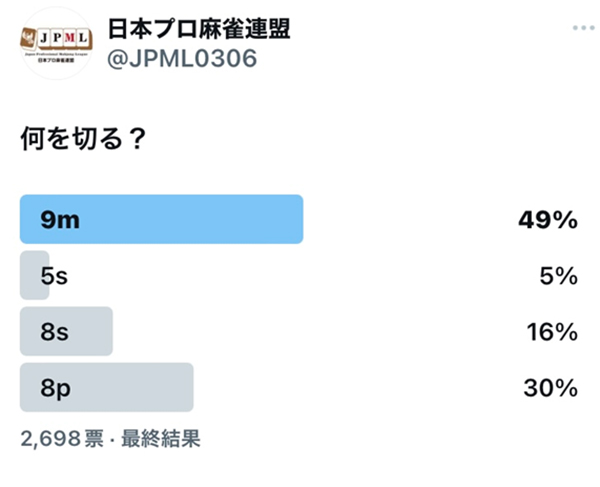Viewport: 600px width, 487px height.
Task: Click the 5s option label
Action: coord(54,276)
